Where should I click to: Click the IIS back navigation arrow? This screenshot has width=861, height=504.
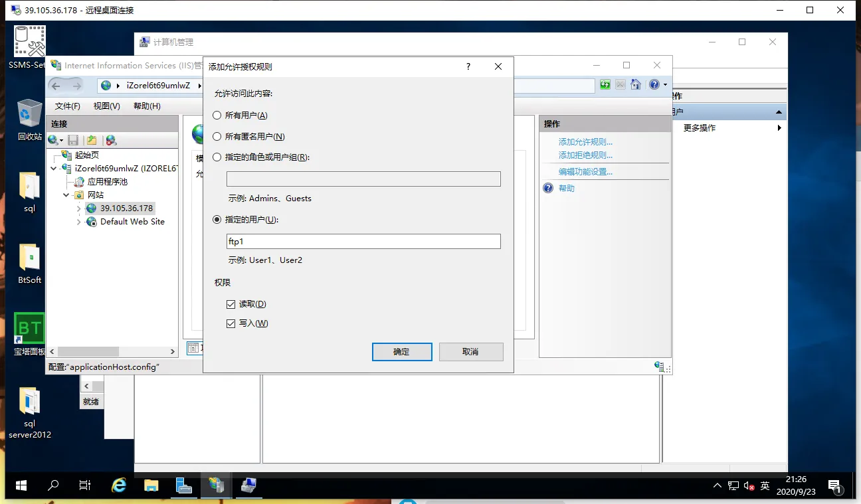(x=56, y=85)
